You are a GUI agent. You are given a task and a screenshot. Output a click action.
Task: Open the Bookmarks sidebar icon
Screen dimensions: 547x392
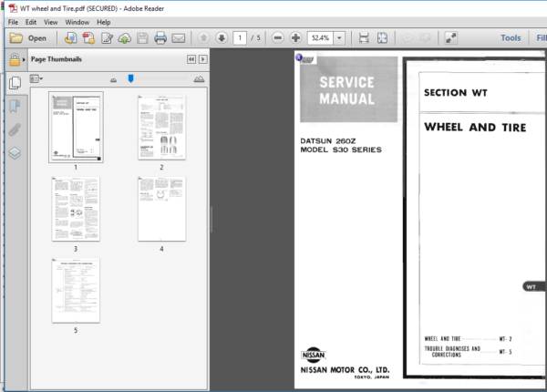tap(15, 106)
